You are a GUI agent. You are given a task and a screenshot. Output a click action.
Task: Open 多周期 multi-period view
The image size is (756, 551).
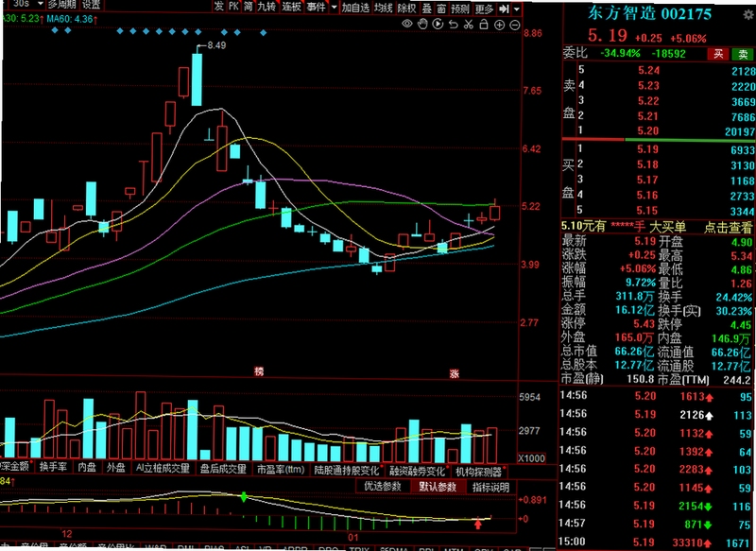62,5
